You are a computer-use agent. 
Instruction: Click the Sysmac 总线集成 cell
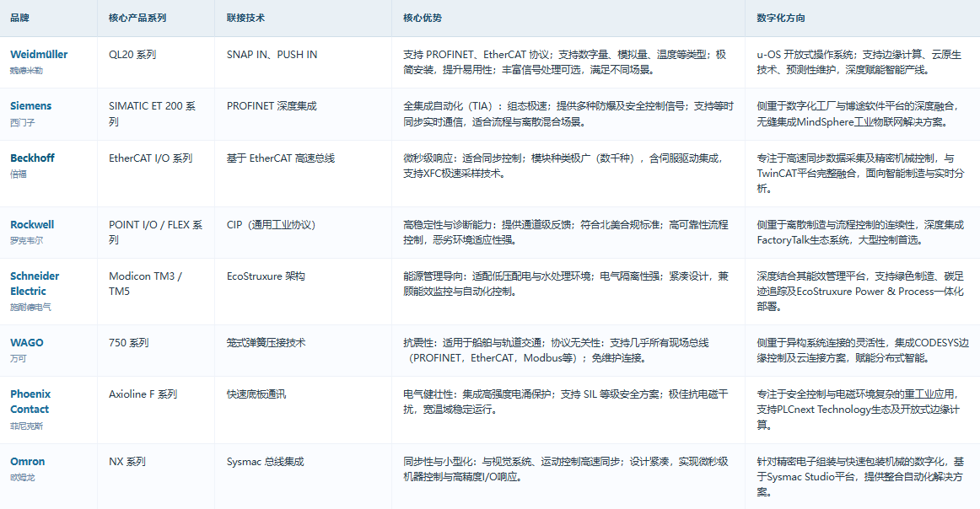pyautogui.click(x=265, y=462)
